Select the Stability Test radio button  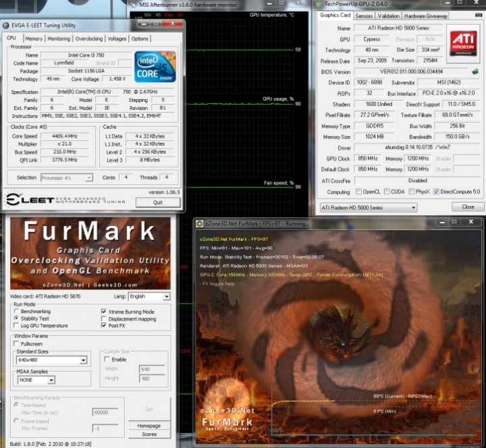(16, 318)
